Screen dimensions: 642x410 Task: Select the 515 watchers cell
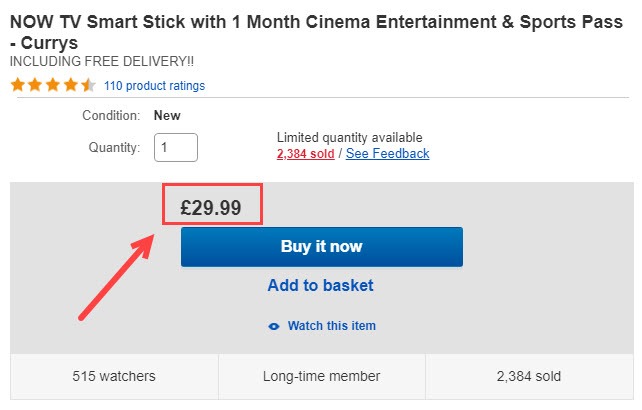tap(114, 376)
